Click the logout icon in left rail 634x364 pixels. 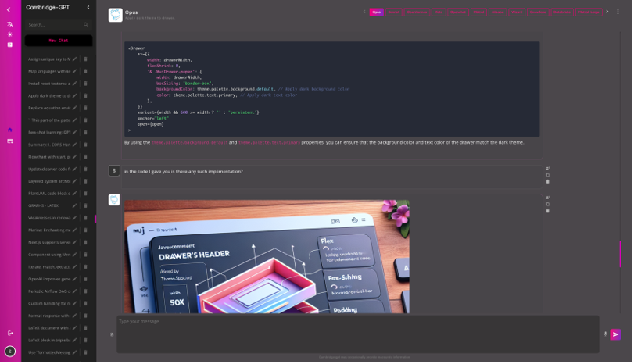9,334
